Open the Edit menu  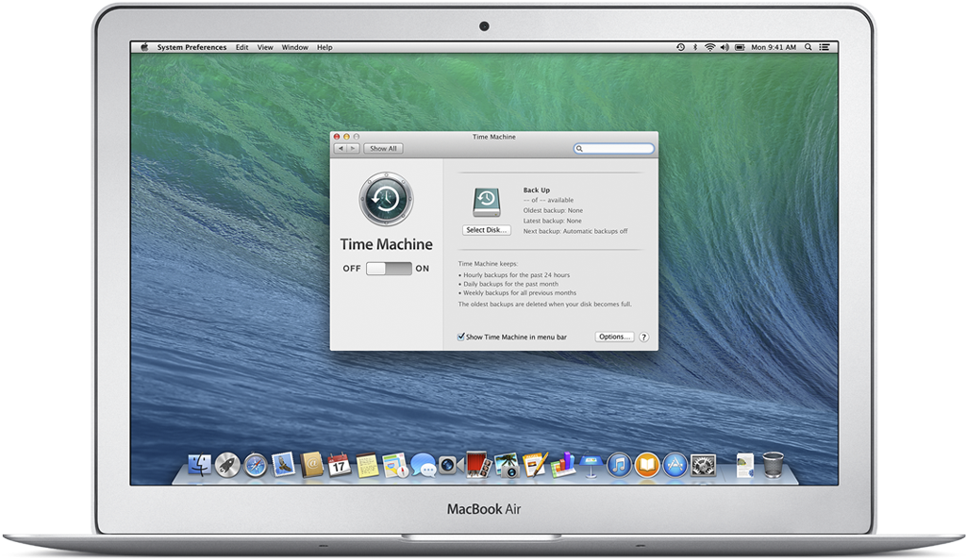[242, 47]
